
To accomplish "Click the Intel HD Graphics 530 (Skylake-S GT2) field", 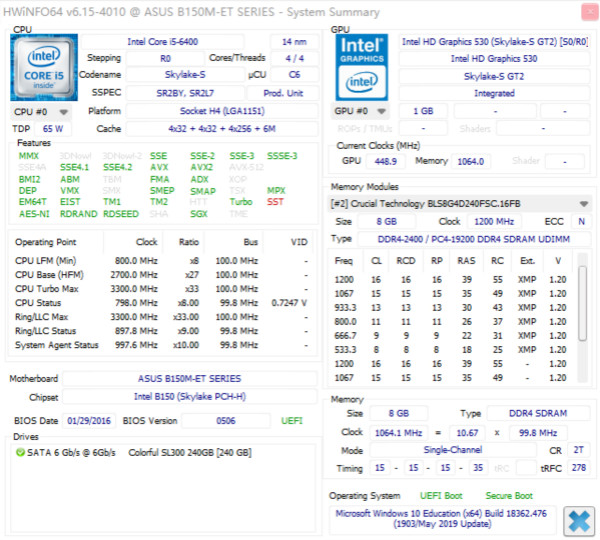I will pyautogui.click(x=494, y=42).
